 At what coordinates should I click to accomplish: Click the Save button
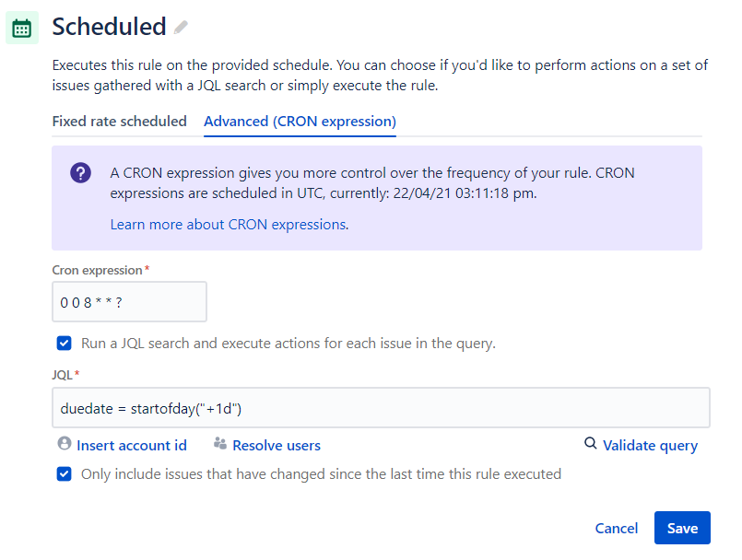click(682, 528)
